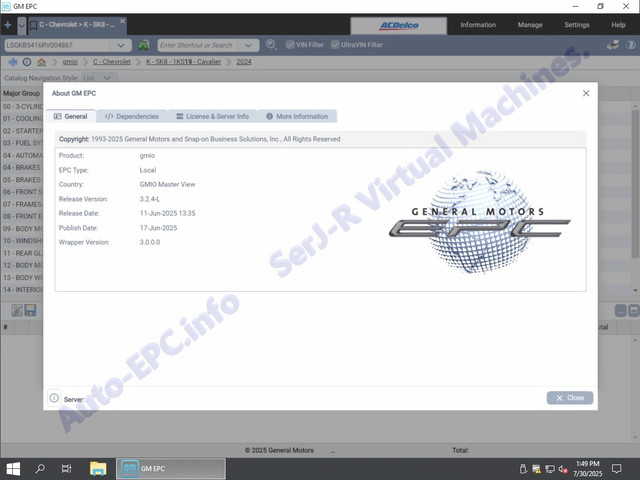Screen dimensions: 640x480
Task: Close the C - Chevrolet catalog tab
Action: [x=122, y=21]
